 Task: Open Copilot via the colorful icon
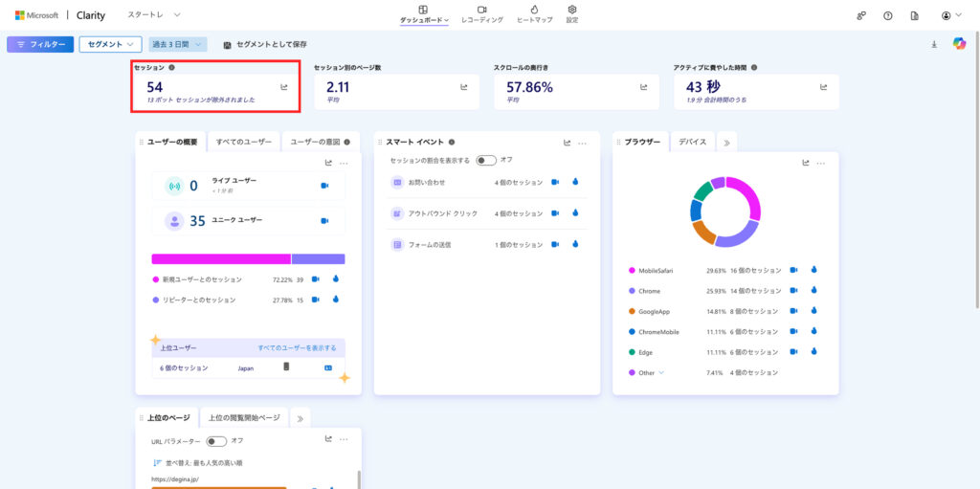(x=959, y=44)
